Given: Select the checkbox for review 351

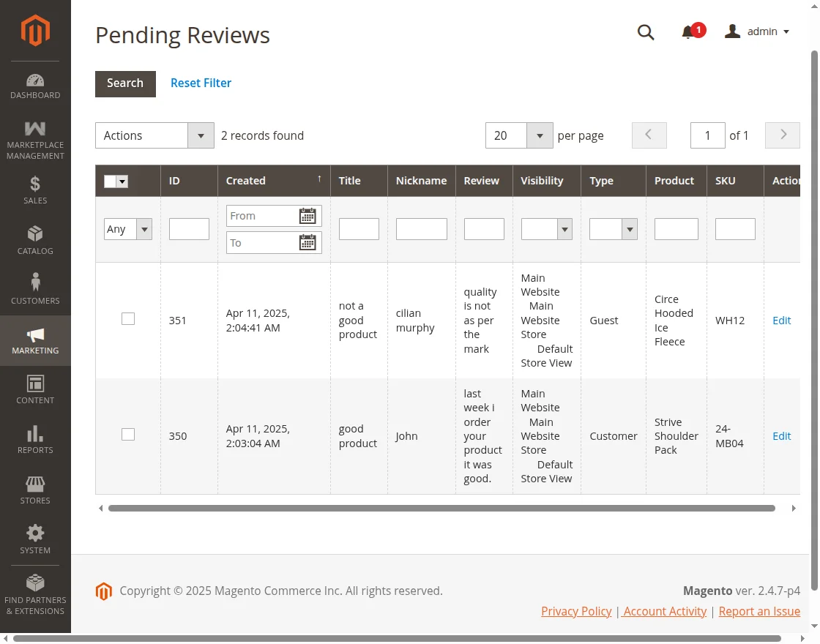Looking at the screenshot, I should (x=127, y=318).
